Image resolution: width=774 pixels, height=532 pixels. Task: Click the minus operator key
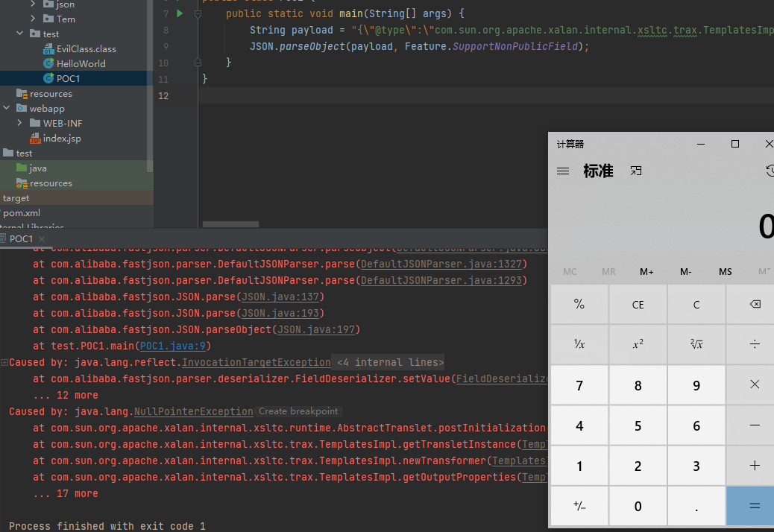(754, 425)
